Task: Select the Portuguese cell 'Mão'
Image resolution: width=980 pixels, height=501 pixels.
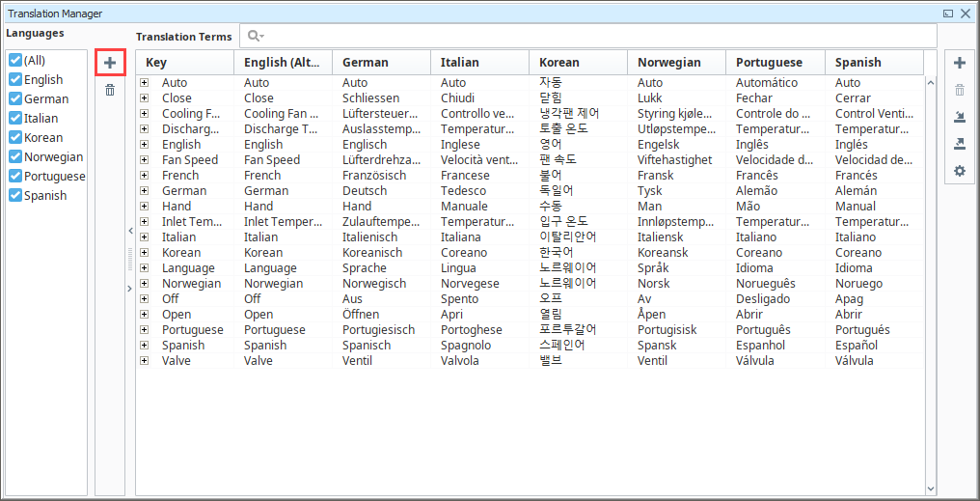Action: [749, 206]
